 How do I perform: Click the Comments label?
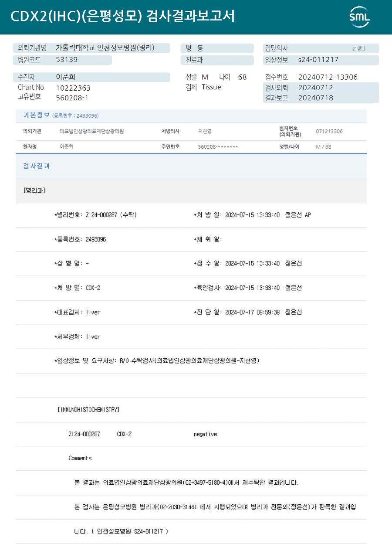(80, 458)
